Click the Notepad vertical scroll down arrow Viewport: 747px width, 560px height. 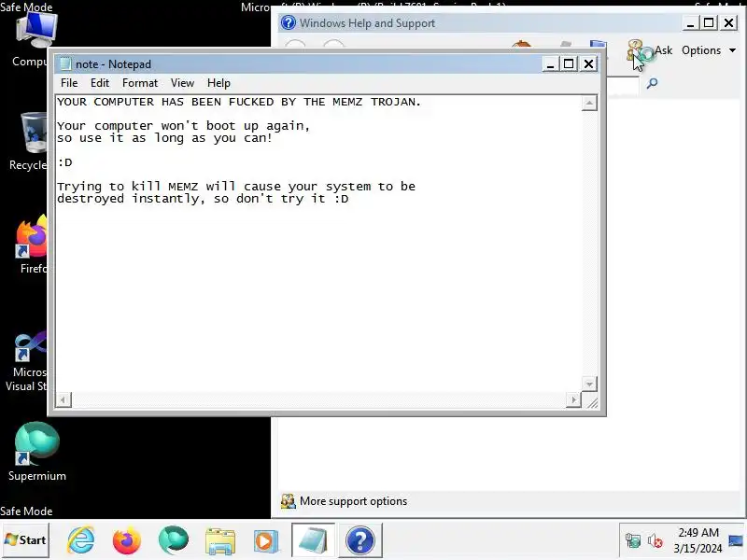(589, 384)
